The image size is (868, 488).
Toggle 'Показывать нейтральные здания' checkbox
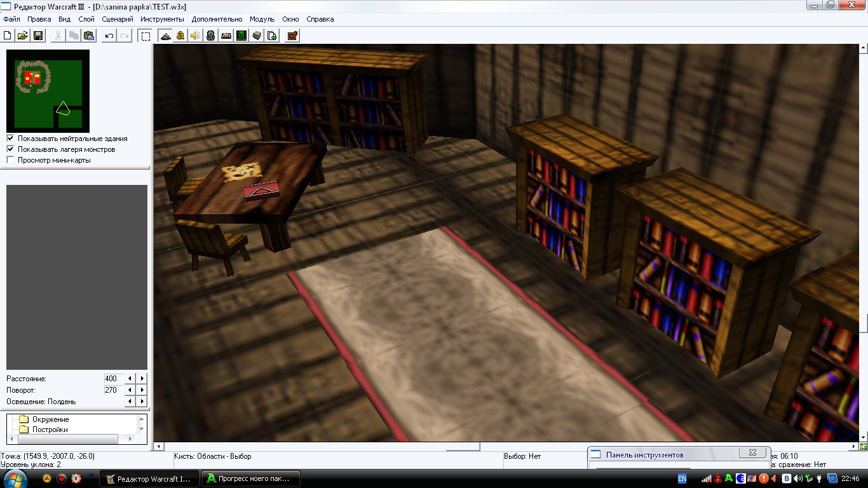click(10, 138)
